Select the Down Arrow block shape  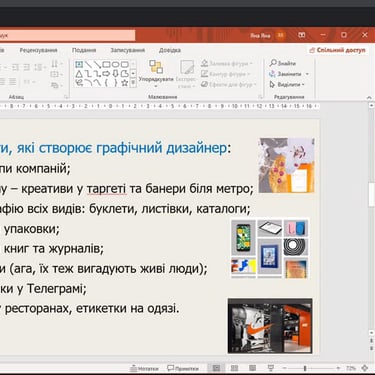point(115,74)
